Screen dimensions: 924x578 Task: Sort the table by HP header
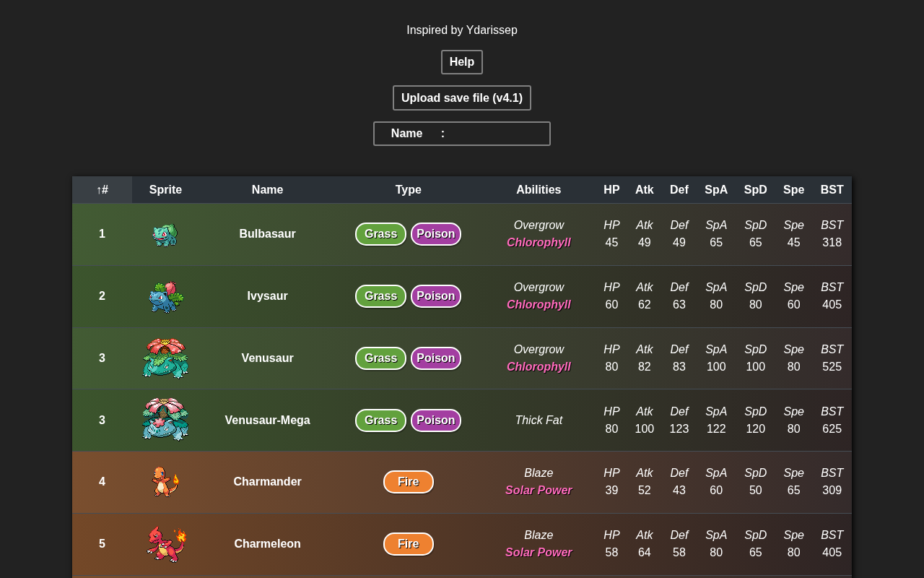[x=611, y=190]
